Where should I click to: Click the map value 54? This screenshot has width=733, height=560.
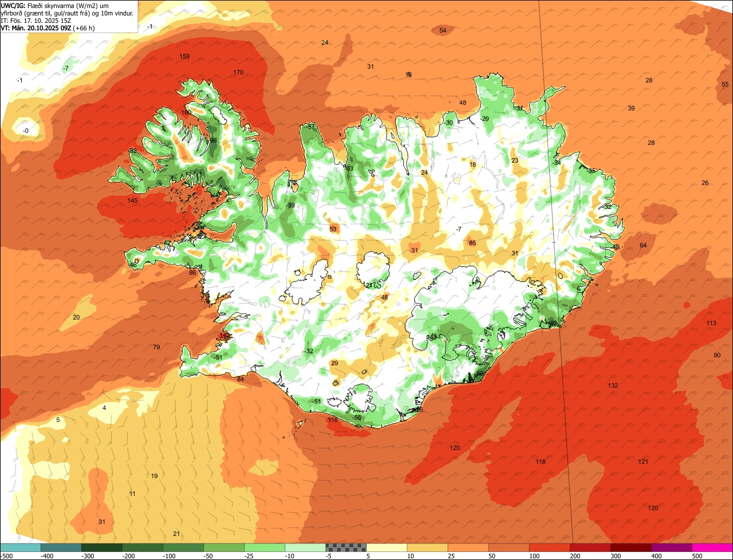[x=443, y=30]
